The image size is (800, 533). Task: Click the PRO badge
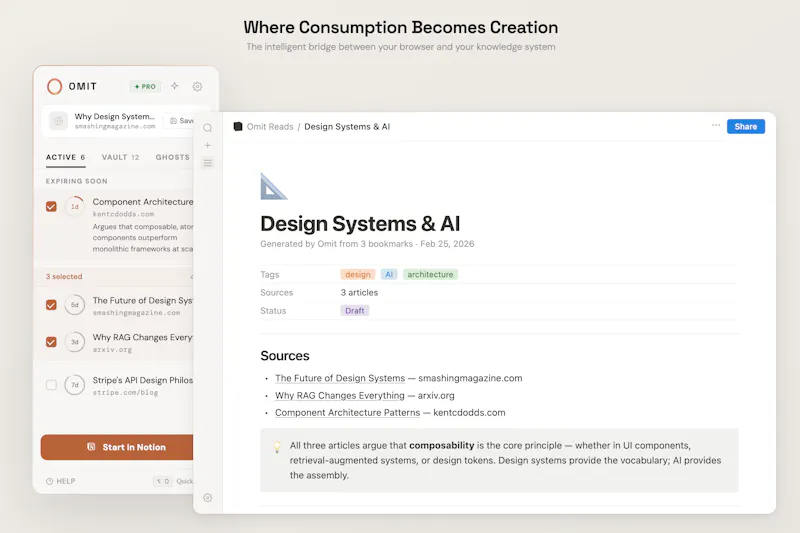point(145,86)
